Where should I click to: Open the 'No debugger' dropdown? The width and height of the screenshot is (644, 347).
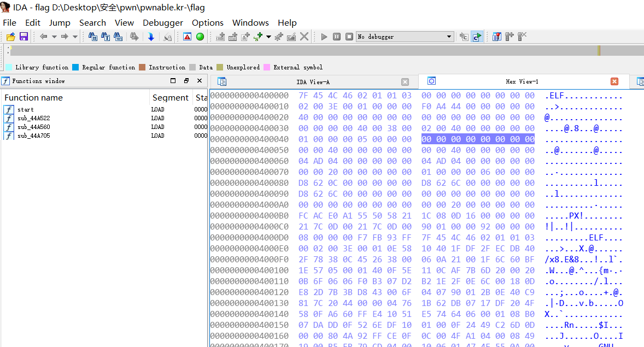[x=405, y=37]
